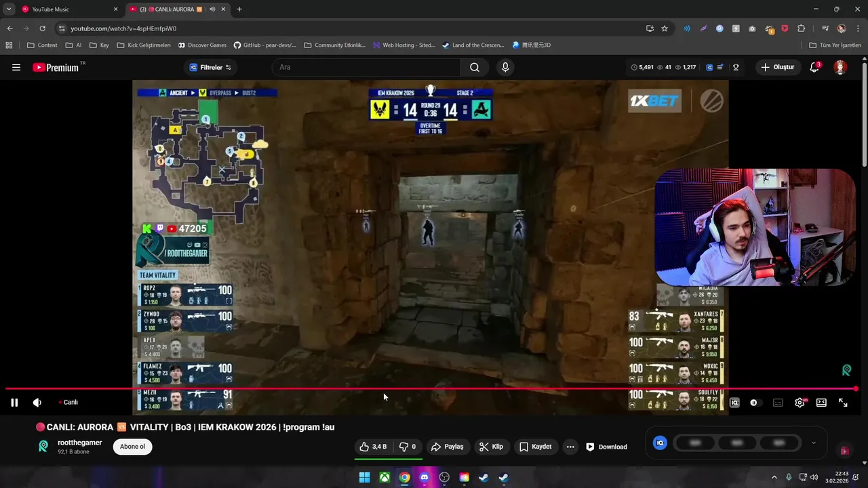The image size is (868, 488).
Task: Seek on the red video progress bar
Action: [x=431, y=389]
